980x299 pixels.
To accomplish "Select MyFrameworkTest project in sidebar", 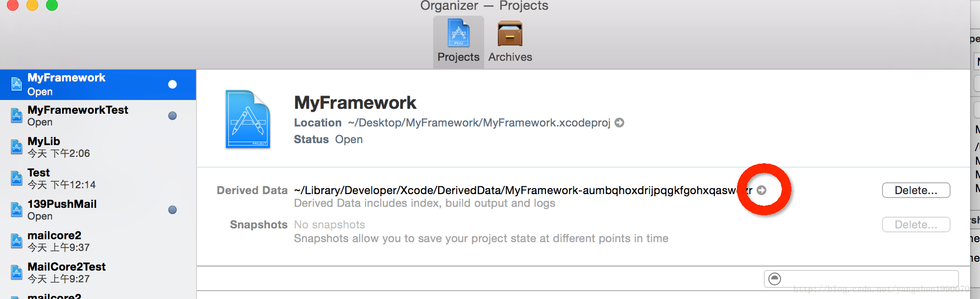I will point(98,116).
